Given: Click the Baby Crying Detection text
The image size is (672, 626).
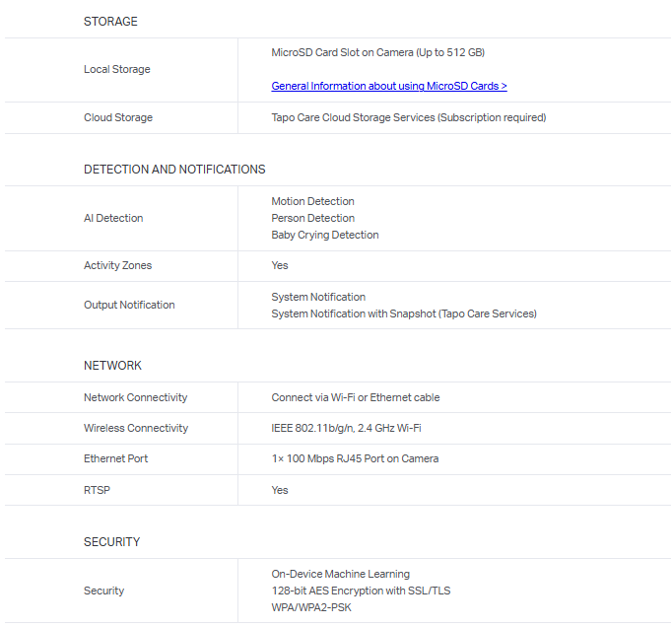Looking at the screenshot, I should 324,236.
